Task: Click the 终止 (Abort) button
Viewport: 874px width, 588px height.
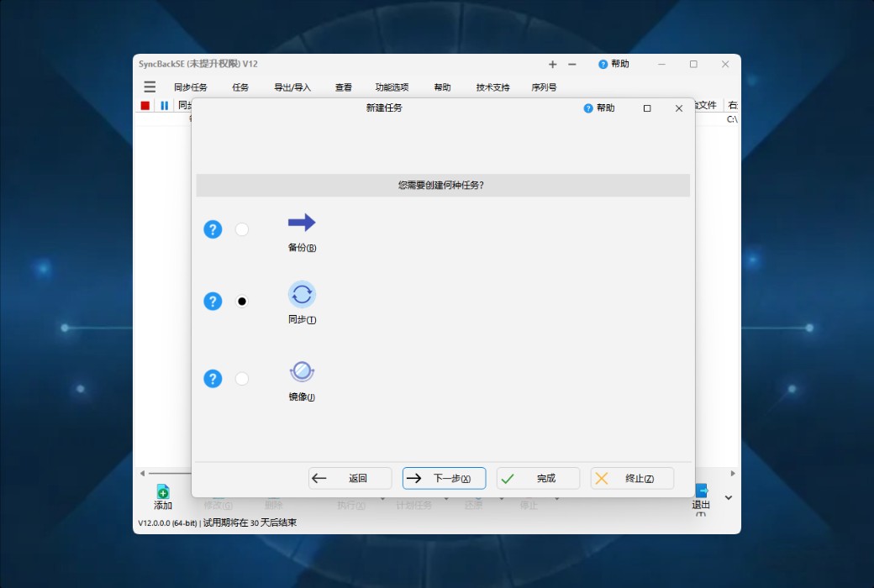Action: tap(631, 478)
